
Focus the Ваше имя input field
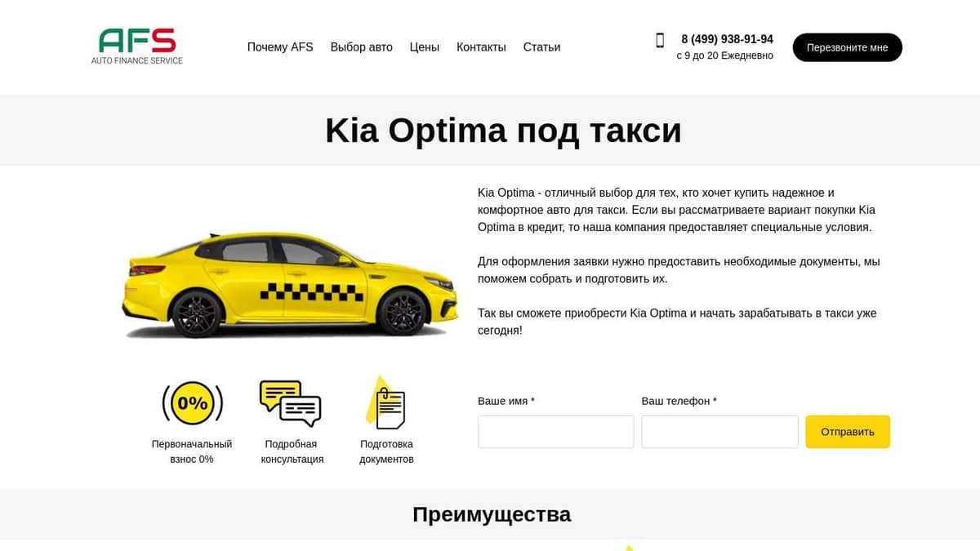coord(556,432)
